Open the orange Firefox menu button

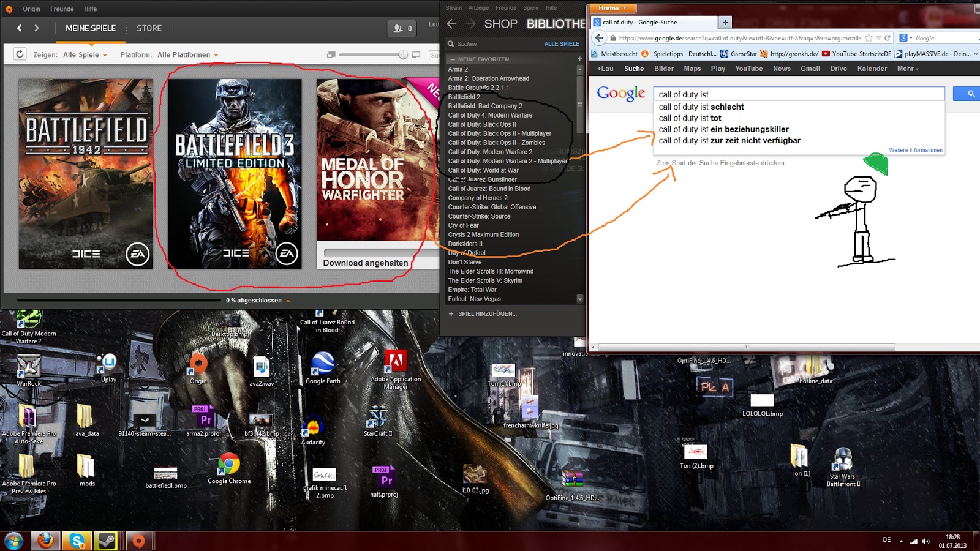click(x=612, y=8)
